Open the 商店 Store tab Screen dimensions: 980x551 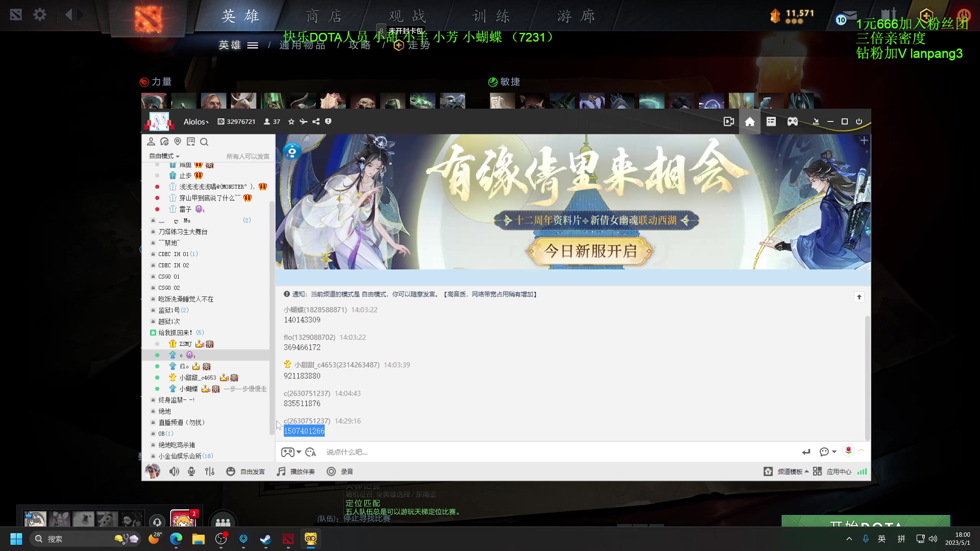click(324, 16)
